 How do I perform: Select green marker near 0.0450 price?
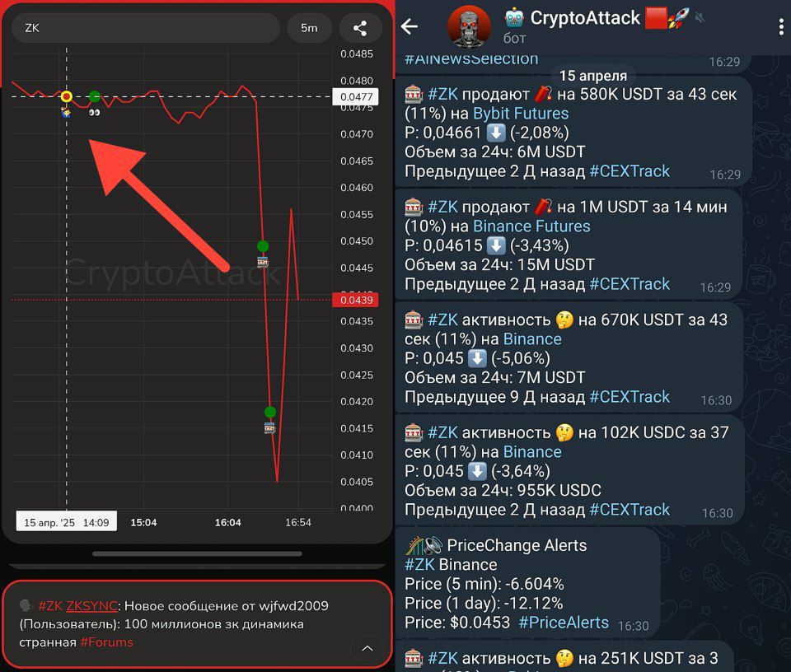tap(263, 246)
